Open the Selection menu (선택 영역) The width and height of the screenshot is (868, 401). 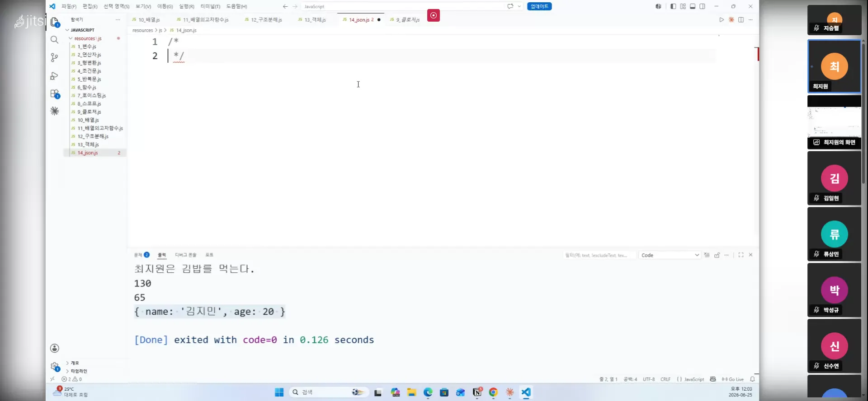click(116, 6)
